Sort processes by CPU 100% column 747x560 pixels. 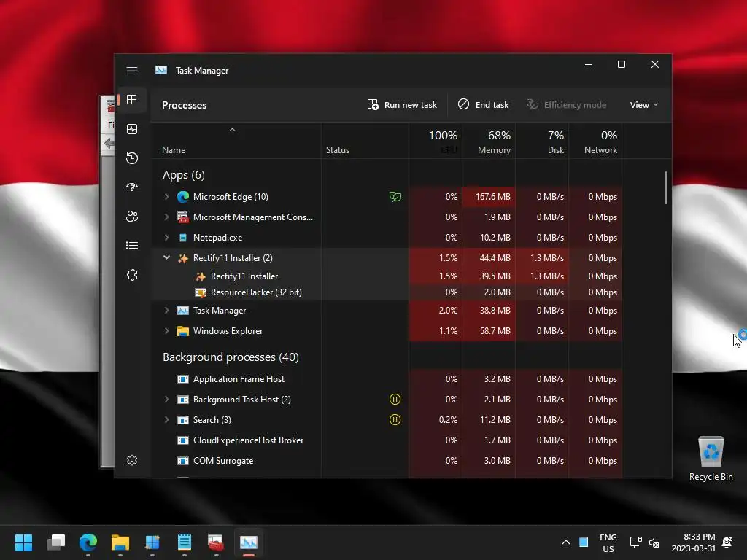(x=436, y=141)
